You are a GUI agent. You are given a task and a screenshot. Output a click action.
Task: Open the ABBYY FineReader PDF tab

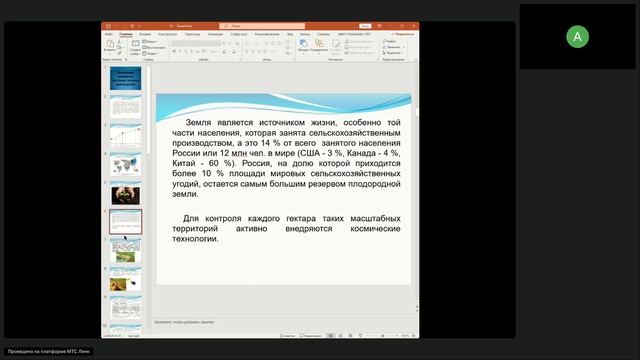coord(354,34)
